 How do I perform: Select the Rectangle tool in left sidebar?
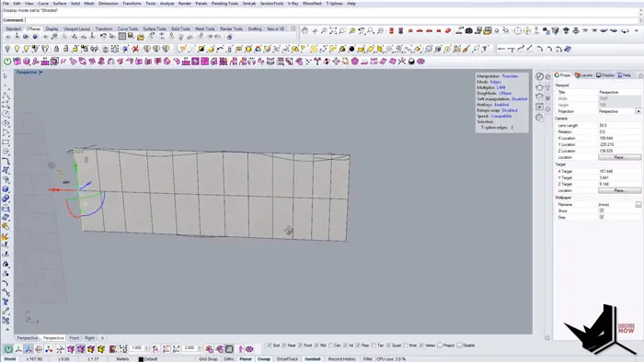tap(6, 142)
